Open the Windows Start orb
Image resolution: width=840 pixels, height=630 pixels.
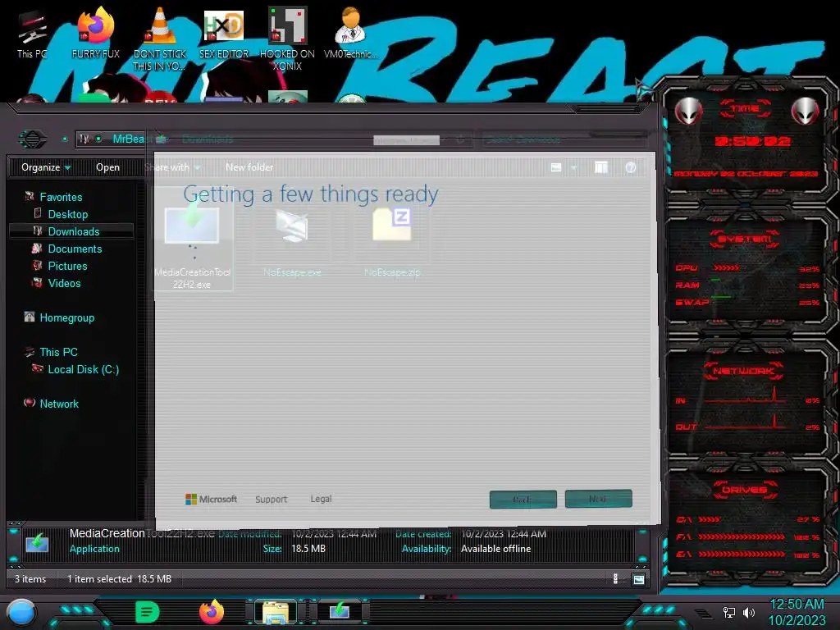[x=21, y=613]
